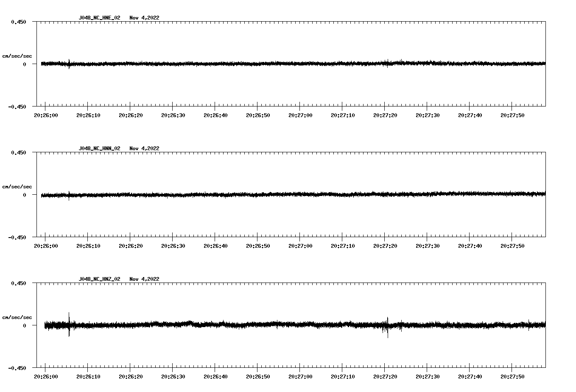
Task: Click the 20:27:30 time label under HNN plot
Action: 428,246
